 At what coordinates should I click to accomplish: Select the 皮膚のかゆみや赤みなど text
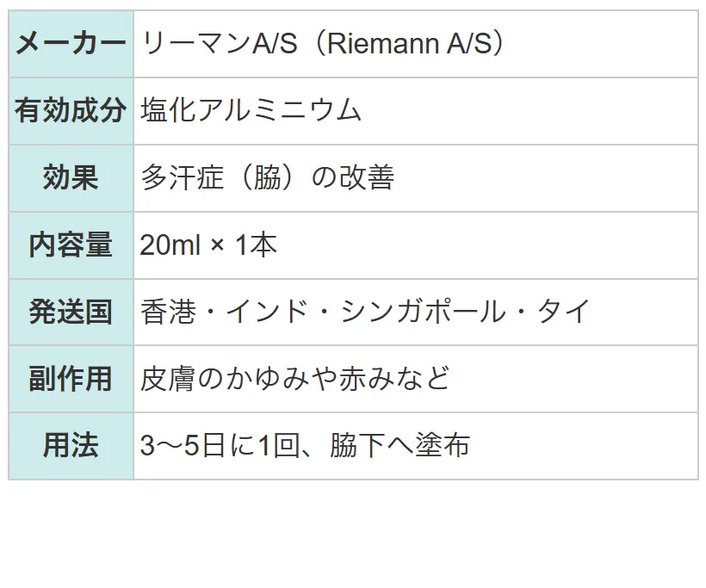click(x=295, y=378)
